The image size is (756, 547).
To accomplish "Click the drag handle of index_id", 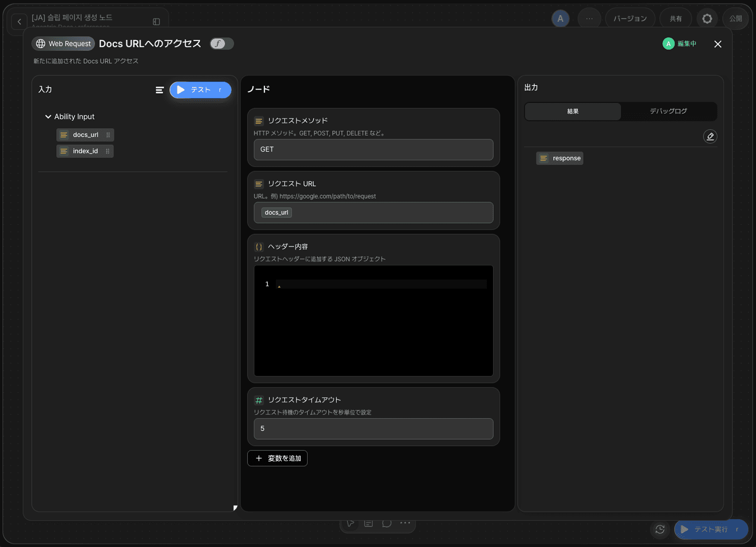I will [x=108, y=151].
